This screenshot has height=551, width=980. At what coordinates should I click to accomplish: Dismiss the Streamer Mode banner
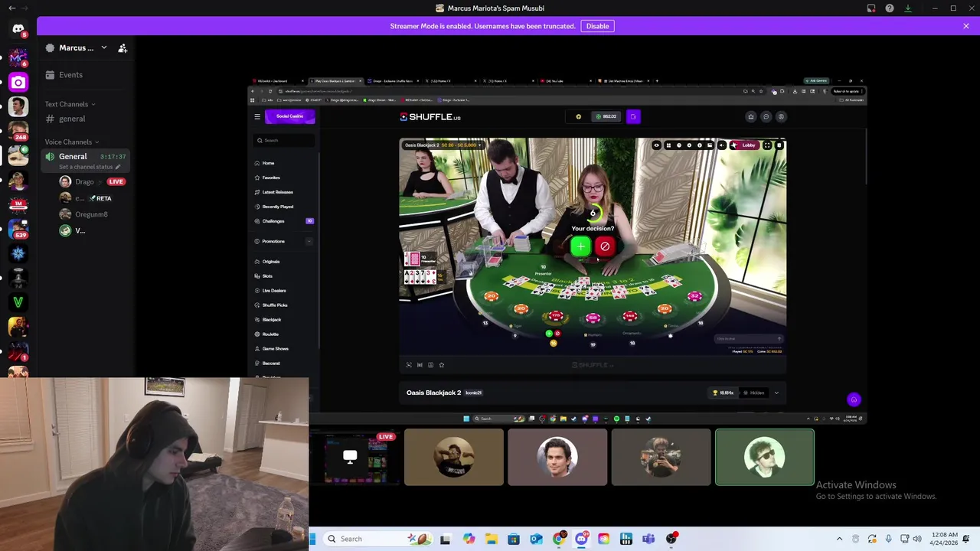pos(966,26)
